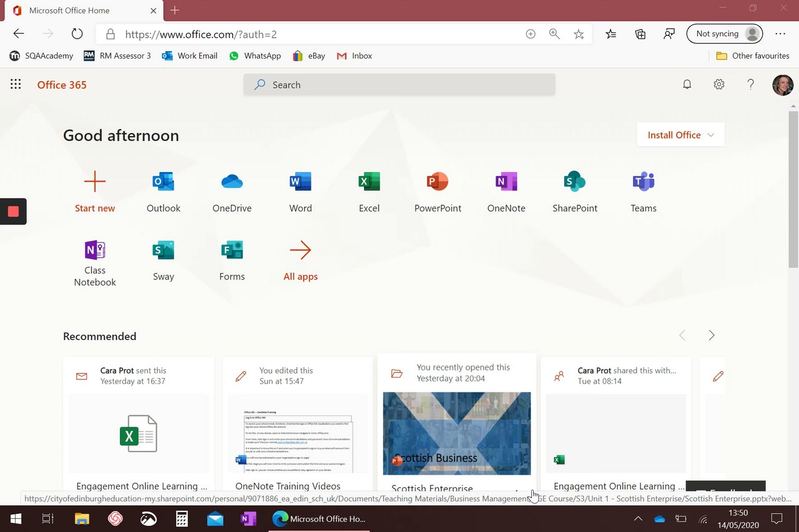Viewport: 799px width, 532px height.
Task: Open the Office 365 settings gear
Action: [x=719, y=85]
